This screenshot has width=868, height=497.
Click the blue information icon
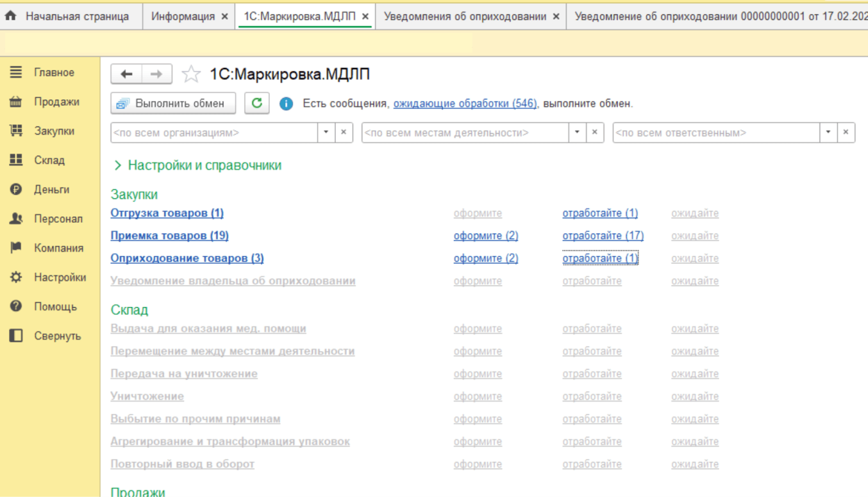286,104
